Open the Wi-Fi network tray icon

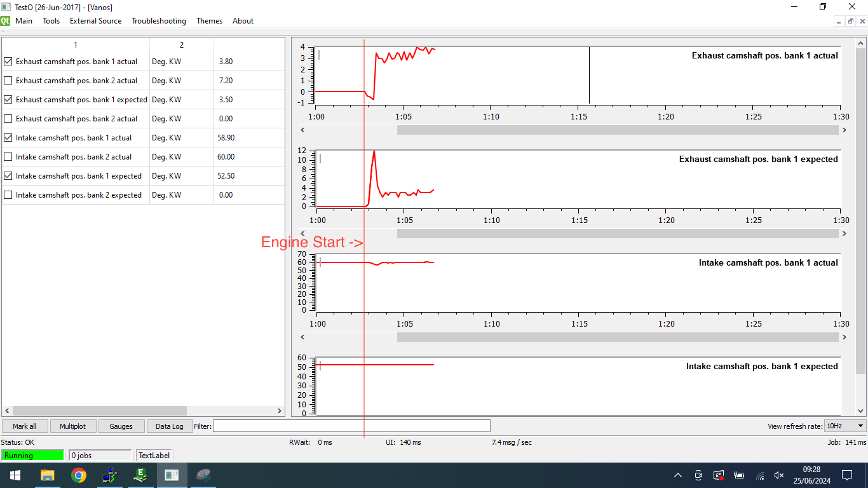point(760,475)
